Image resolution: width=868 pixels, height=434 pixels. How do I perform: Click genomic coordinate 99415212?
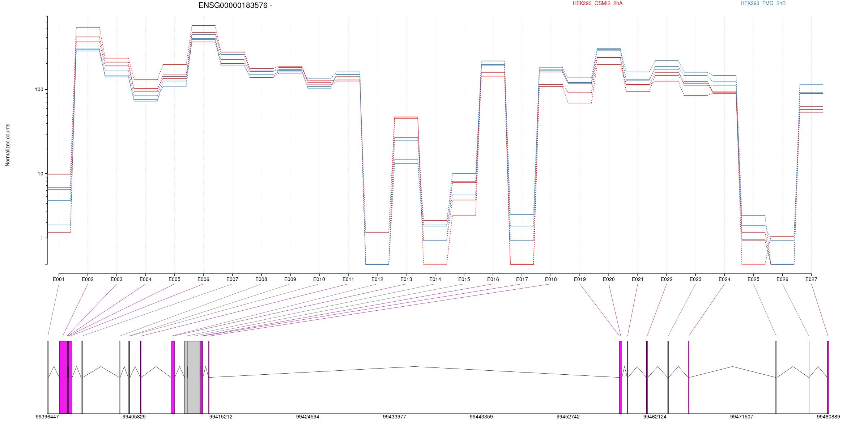[221, 417]
